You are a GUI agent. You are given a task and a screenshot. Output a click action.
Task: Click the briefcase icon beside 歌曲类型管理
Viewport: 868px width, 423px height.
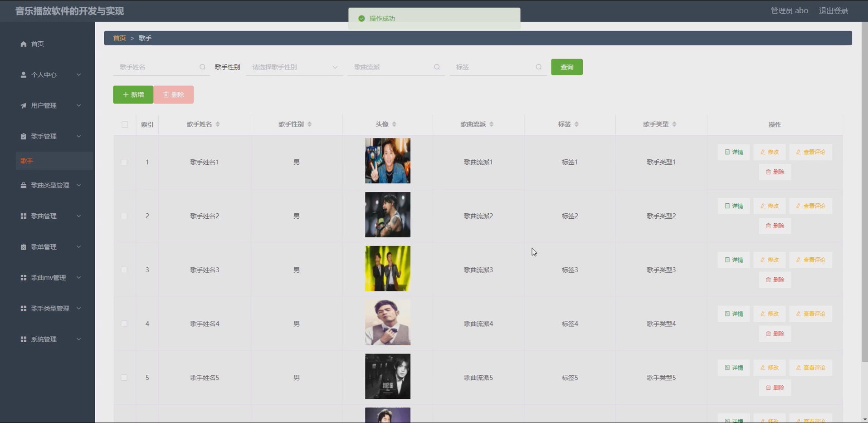point(24,186)
